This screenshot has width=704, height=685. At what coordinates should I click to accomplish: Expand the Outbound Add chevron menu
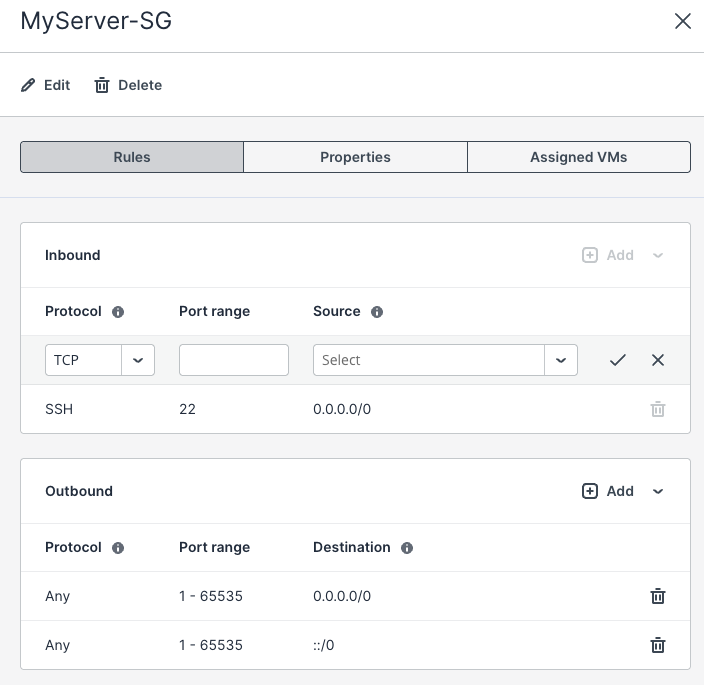[x=658, y=491]
